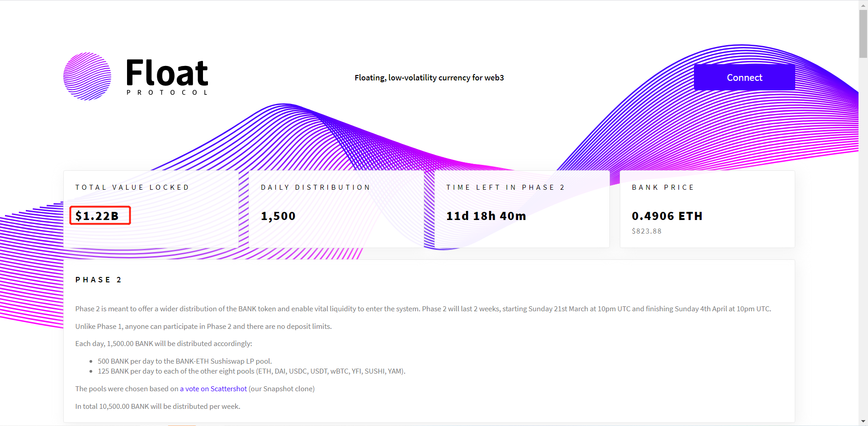Open the 'a vote on Scattershot' link

pos(213,389)
